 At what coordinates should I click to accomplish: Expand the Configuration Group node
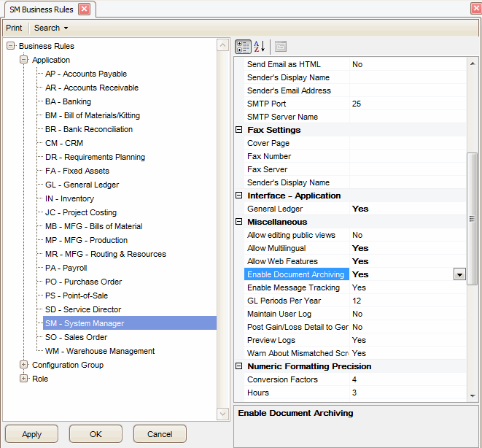[x=24, y=365]
